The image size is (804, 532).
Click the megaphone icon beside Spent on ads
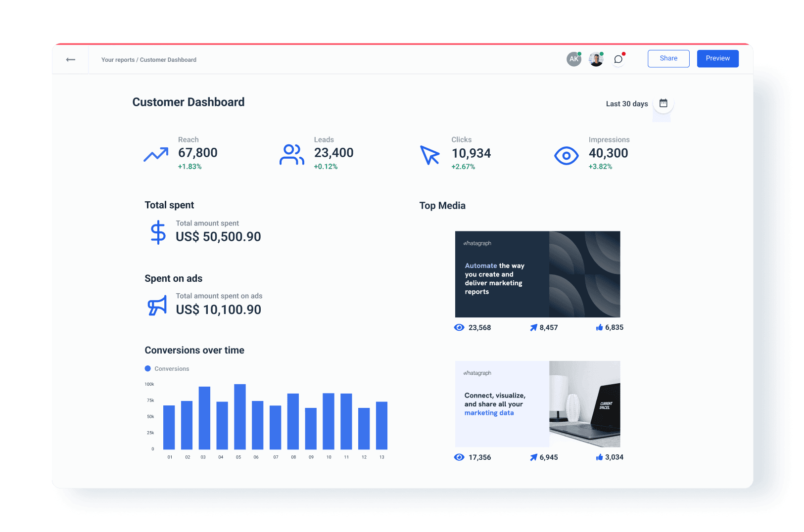(156, 305)
